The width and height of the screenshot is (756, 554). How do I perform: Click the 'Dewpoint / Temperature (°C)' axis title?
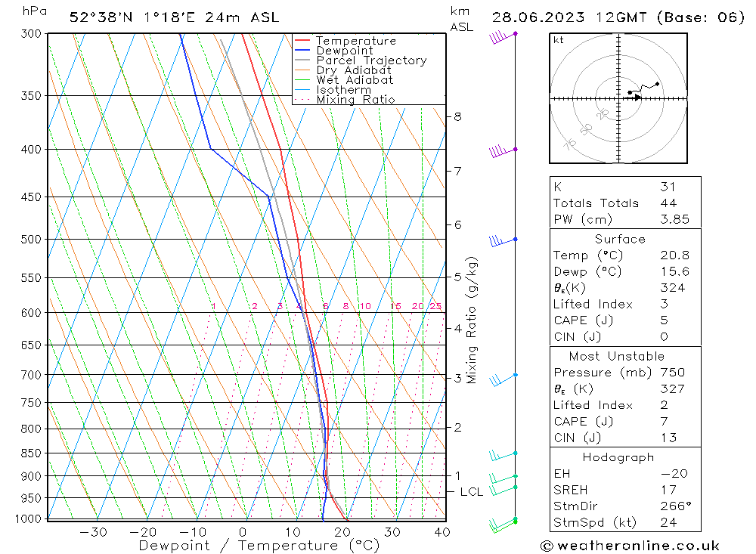[259, 546]
